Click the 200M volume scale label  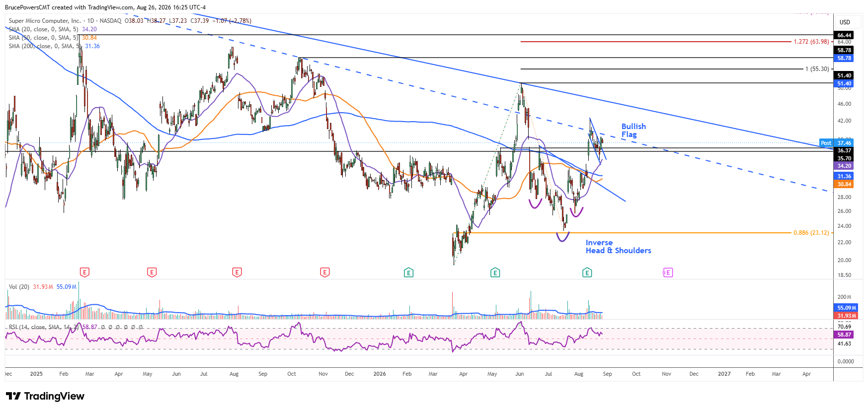click(x=844, y=297)
